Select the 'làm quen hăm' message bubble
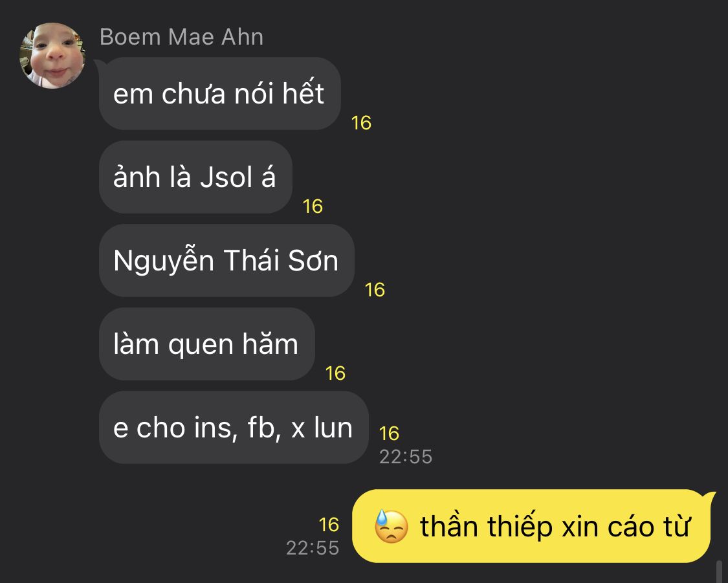This screenshot has height=583, width=728. [x=206, y=344]
